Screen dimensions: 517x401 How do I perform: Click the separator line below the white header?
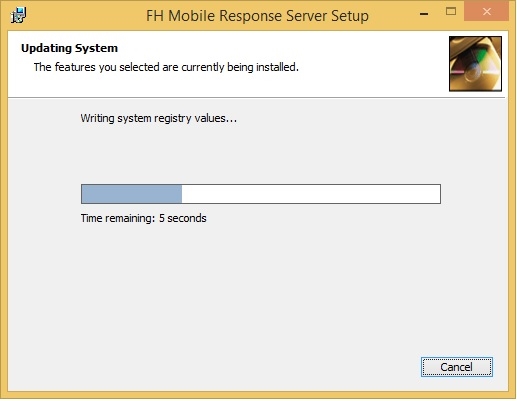[x=257, y=98]
